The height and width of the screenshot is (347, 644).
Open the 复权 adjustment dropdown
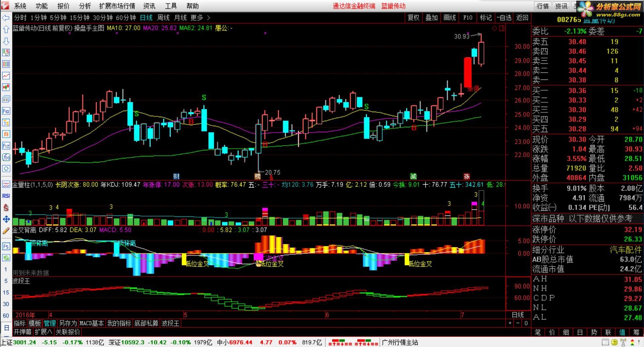(x=413, y=18)
